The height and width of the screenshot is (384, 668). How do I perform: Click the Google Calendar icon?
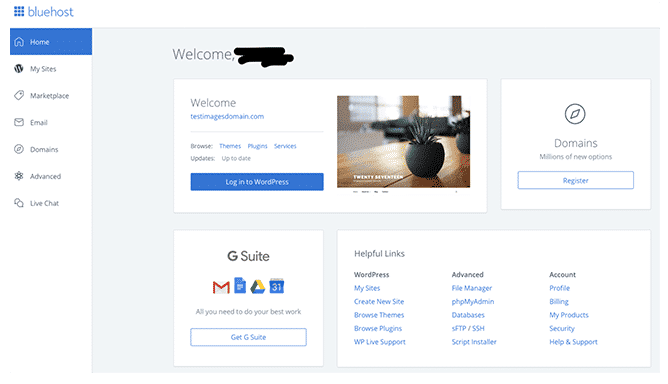point(276,286)
